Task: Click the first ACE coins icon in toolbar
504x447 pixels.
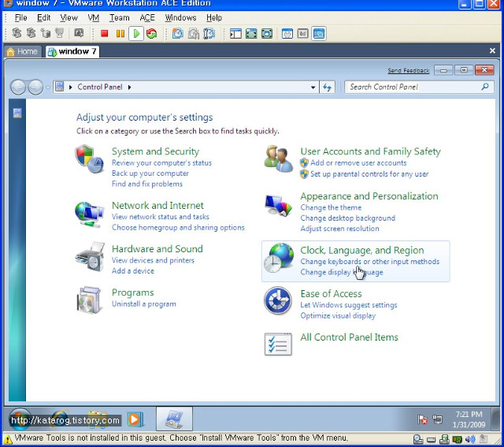Action: point(17,33)
